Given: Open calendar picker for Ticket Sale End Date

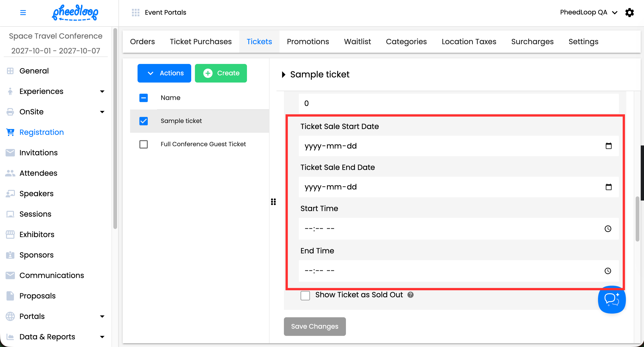Looking at the screenshot, I should (x=608, y=187).
